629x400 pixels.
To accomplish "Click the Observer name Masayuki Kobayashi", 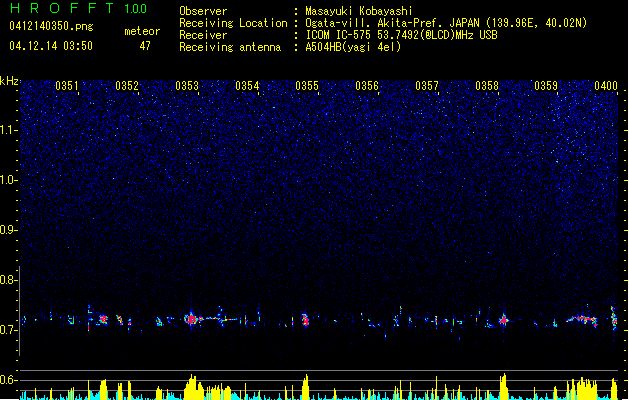I will click(359, 11).
